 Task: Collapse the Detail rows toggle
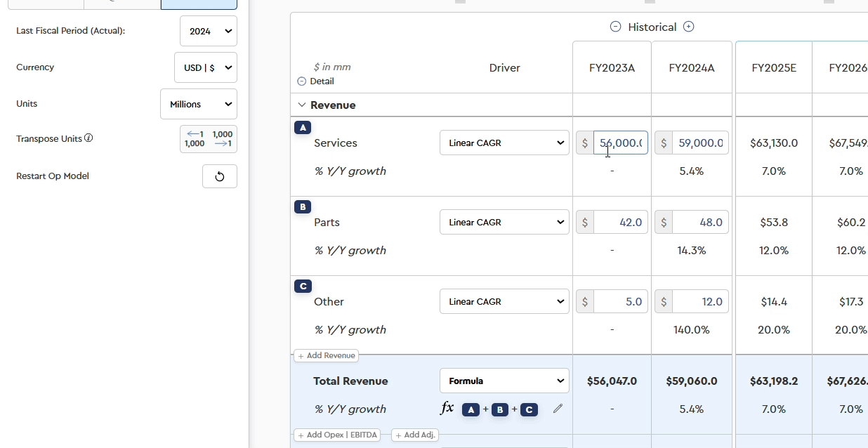pos(302,81)
